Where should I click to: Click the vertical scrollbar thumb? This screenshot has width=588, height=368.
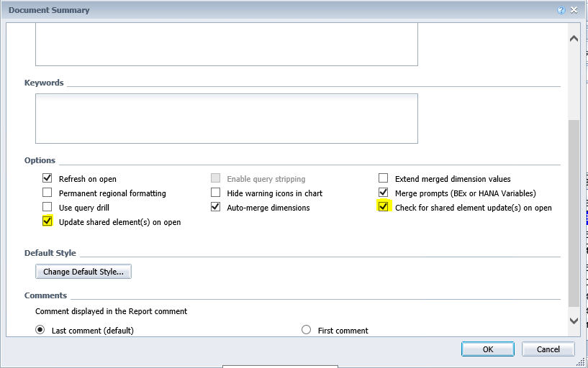tap(574, 213)
